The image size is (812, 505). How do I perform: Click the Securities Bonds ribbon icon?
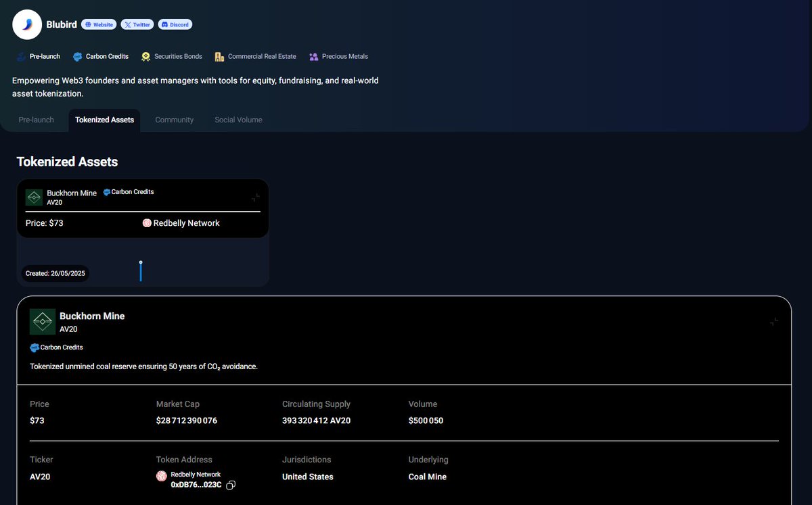click(145, 57)
